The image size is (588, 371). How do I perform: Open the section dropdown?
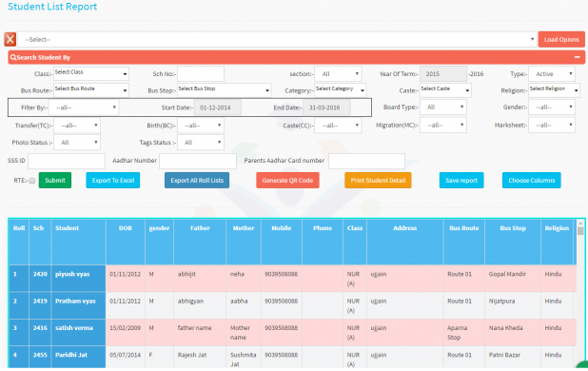point(338,74)
